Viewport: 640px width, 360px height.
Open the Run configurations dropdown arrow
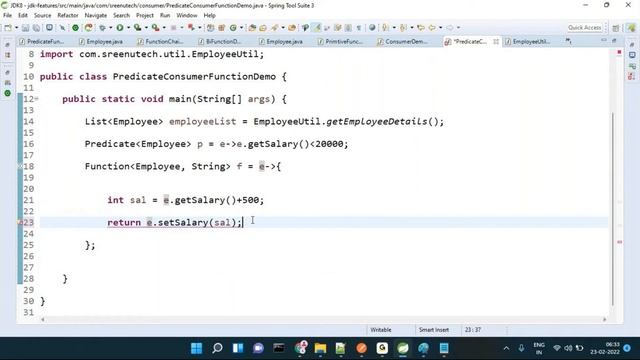pos(128,28)
